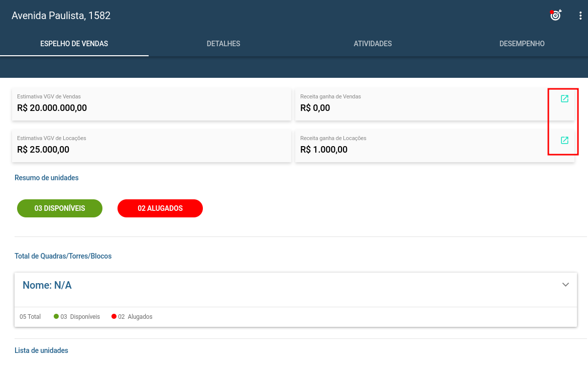
Task: Switch to the Detalhes tab
Action: pyautogui.click(x=223, y=44)
